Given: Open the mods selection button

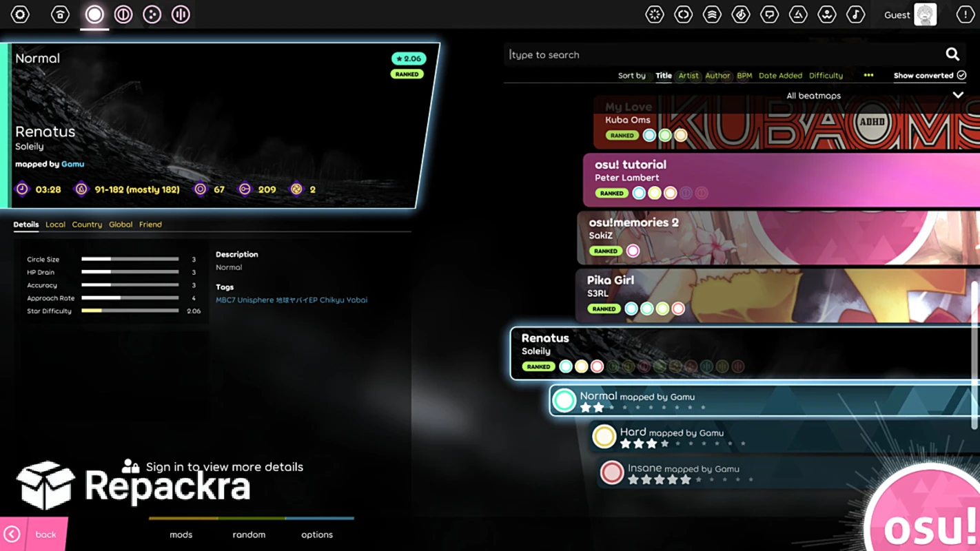Looking at the screenshot, I should pyautogui.click(x=181, y=534).
